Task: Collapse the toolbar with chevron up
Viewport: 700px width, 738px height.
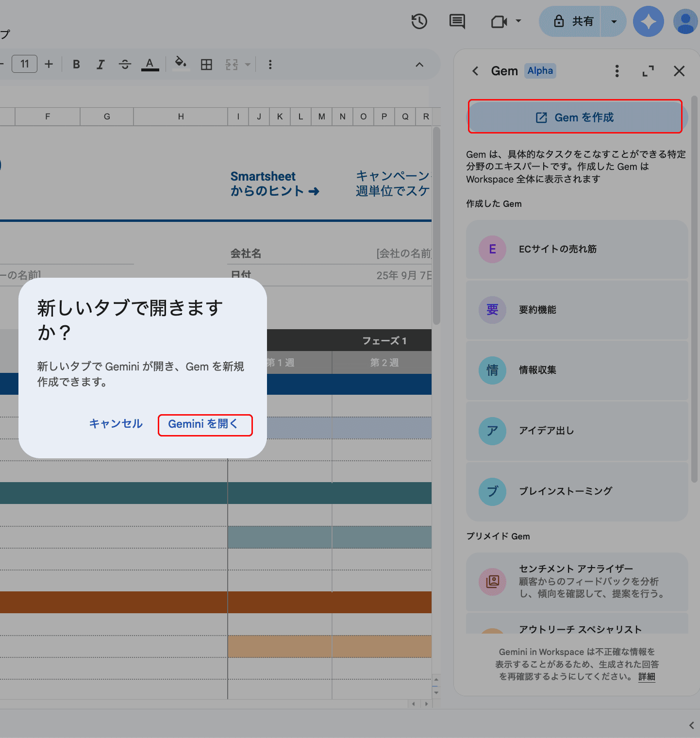Action: point(419,65)
